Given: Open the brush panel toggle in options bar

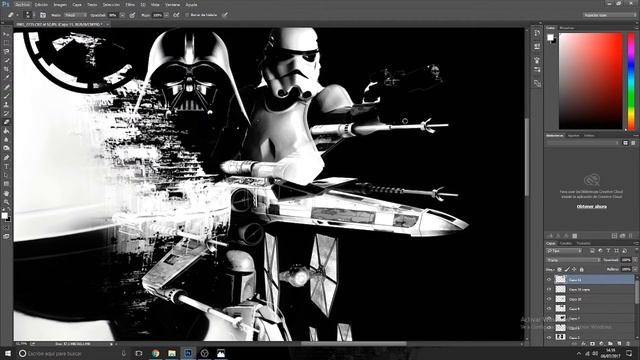Looking at the screenshot, I should [x=43, y=15].
